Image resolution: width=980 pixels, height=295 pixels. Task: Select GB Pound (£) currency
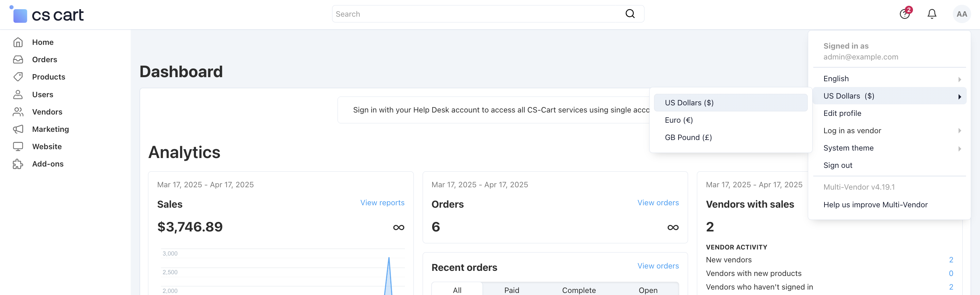tap(731, 138)
